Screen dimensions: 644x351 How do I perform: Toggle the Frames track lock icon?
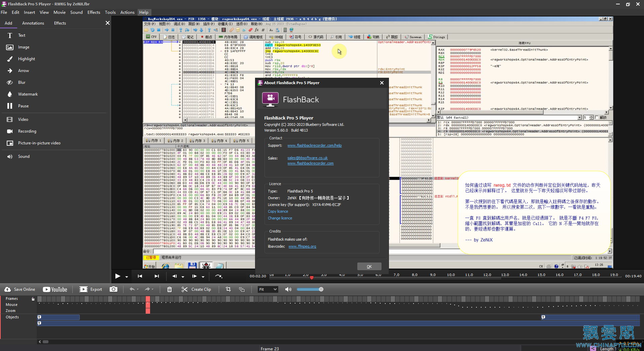33,299
